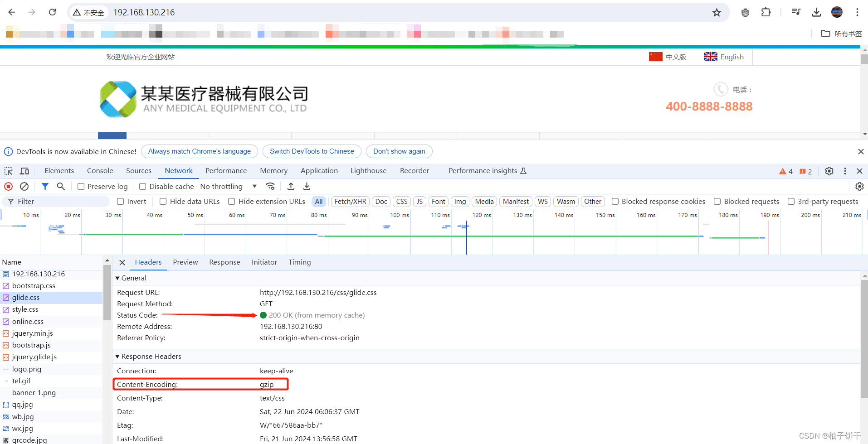Stop recording network log
This screenshot has height=444, width=868.
[x=8, y=186]
